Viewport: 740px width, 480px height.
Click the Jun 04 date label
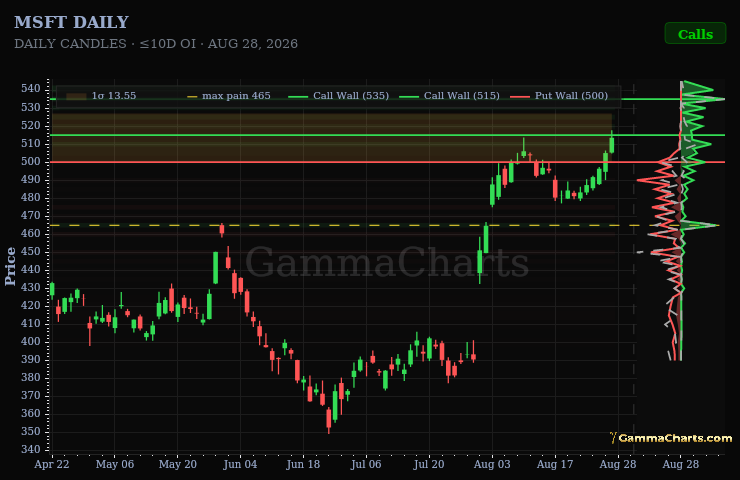240,464
